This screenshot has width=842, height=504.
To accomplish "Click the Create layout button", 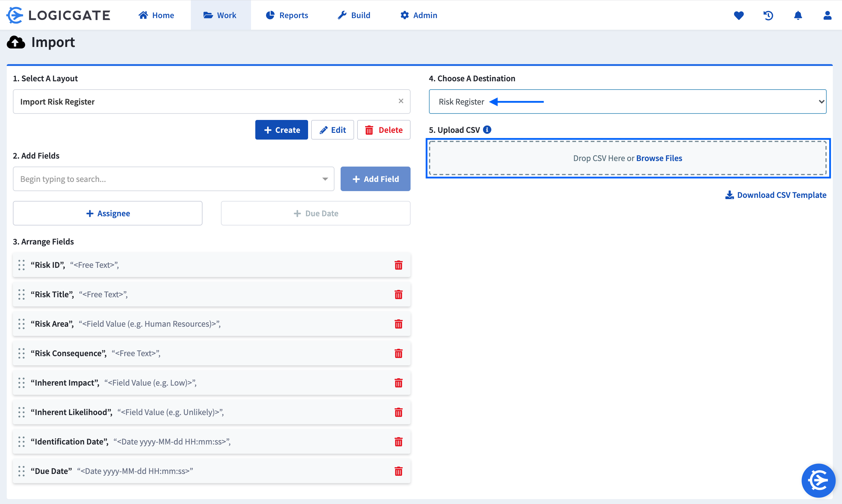I will click(281, 130).
